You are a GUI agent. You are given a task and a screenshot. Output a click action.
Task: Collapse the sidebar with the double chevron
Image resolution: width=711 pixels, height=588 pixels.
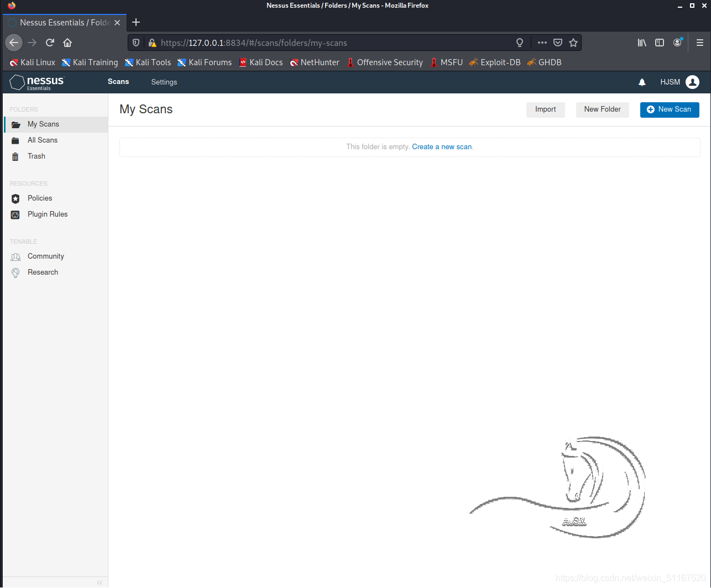click(x=100, y=582)
